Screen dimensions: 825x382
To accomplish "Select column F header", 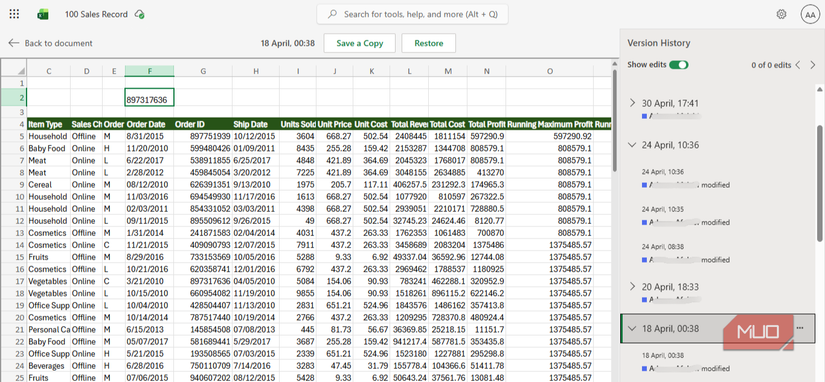I will click(x=149, y=71).
